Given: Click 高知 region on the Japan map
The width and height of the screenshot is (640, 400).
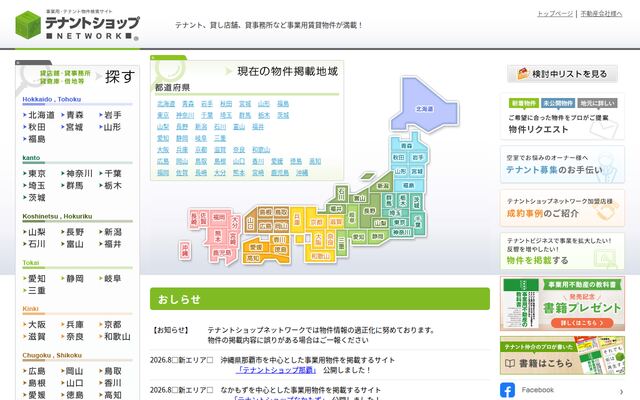Looking at the screenshot, I should 253,258.
